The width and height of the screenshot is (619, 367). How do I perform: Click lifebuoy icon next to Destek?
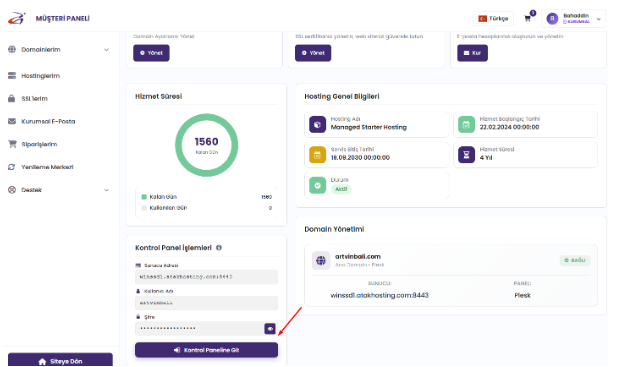[x=12, y=190]
